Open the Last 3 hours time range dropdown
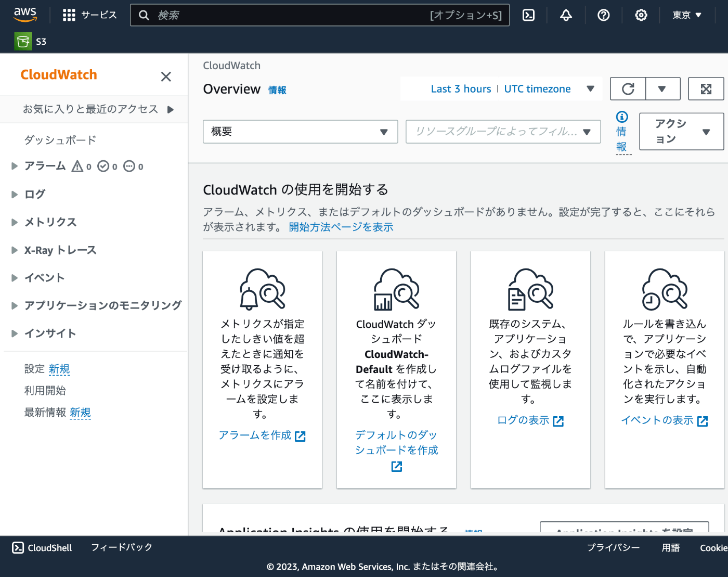Screen dimensions: 728x577 pyautogui.click(x=501, y=89)
